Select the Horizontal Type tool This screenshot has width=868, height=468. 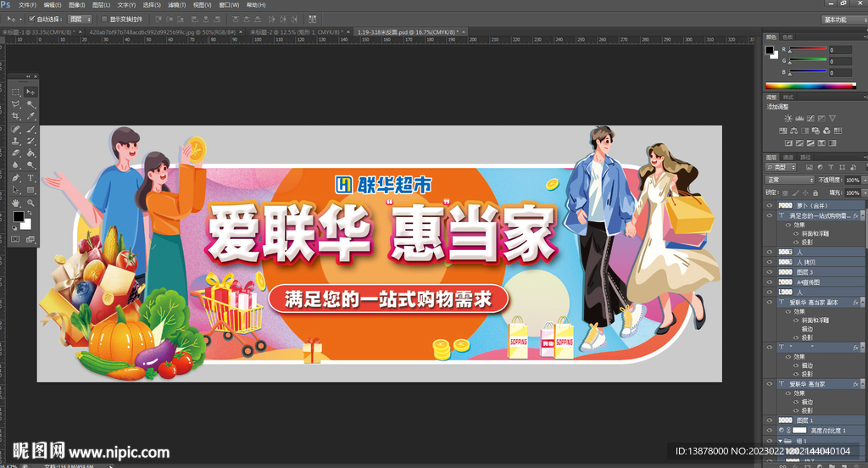pyautogui.click(x=31, y=178)
